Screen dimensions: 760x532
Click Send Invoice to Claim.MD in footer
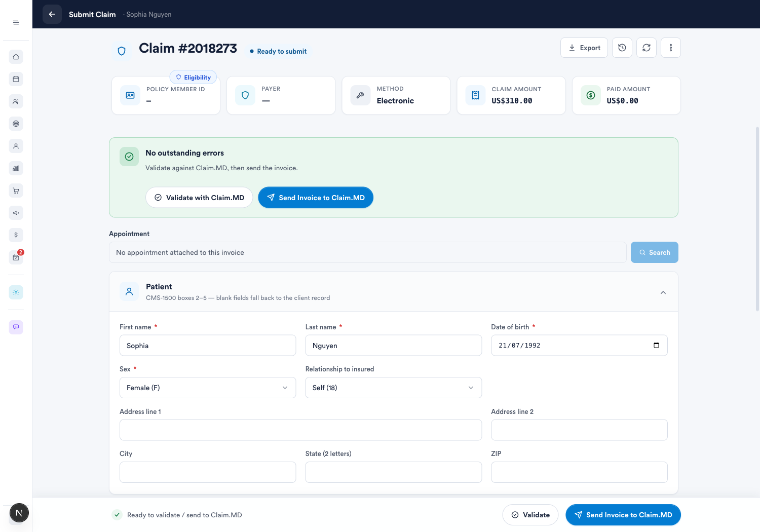click(x=623, y=515)
